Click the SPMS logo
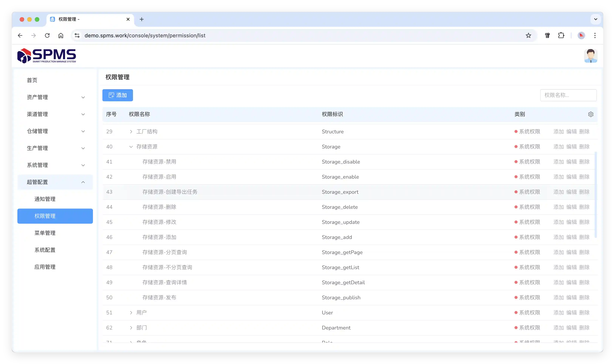615x364 pixels. click(x=47, y=56)
